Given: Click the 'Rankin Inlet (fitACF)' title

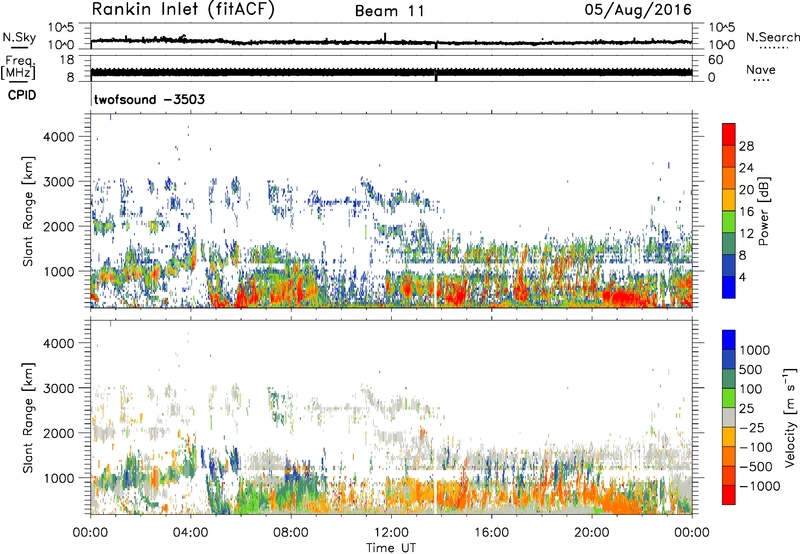Looking at the screenshot, I should pos(183,10).
